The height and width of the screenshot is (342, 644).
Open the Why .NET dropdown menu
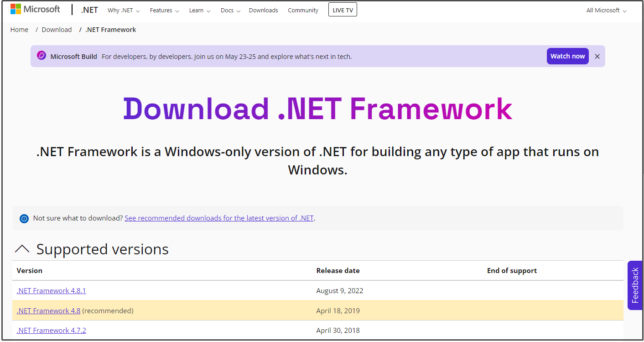point(124,10)
